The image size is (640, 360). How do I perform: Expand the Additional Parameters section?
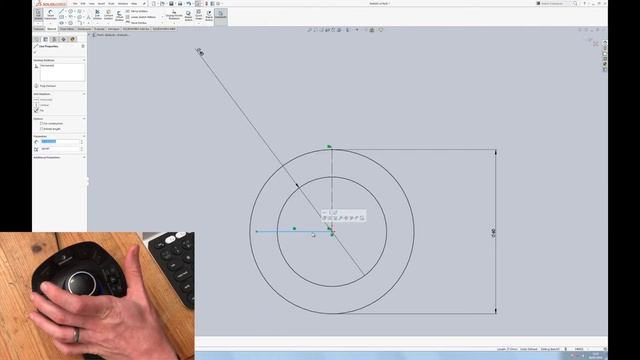84,158
